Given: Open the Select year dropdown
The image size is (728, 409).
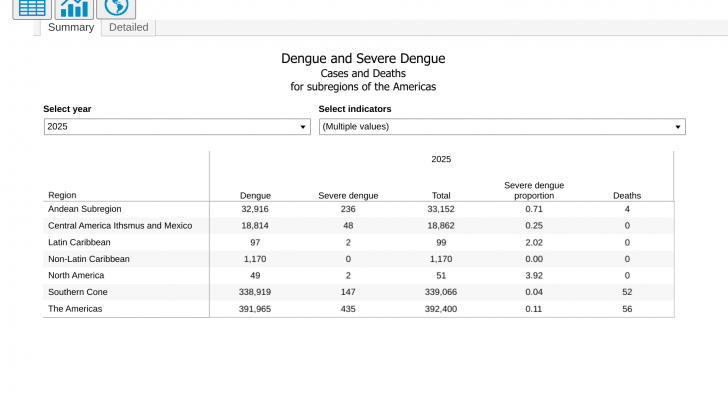Looking at the screenshot, I should click(x=177, y=127).
